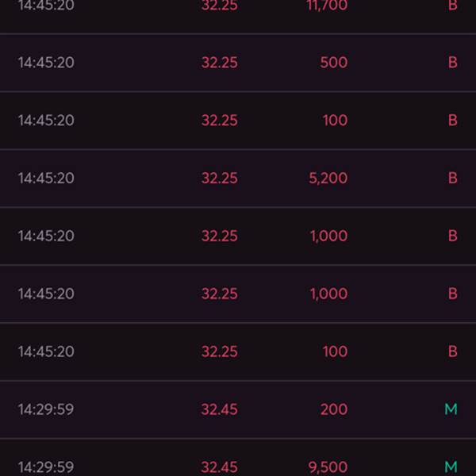Viewport: 476px width, 476px height.
Task: Select the 11,700 volume value
Action: [327, 6]
